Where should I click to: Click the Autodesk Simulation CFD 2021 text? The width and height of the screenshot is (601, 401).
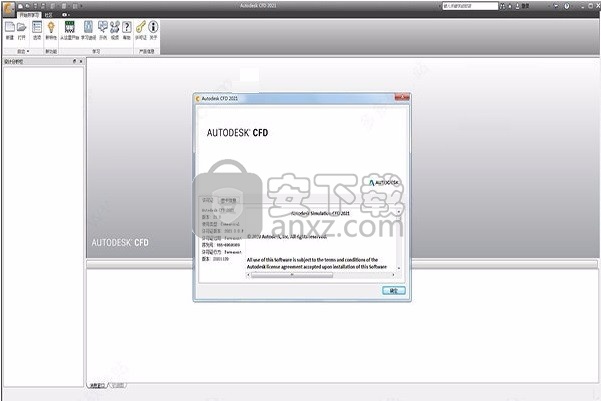click(x=320, y=213)
